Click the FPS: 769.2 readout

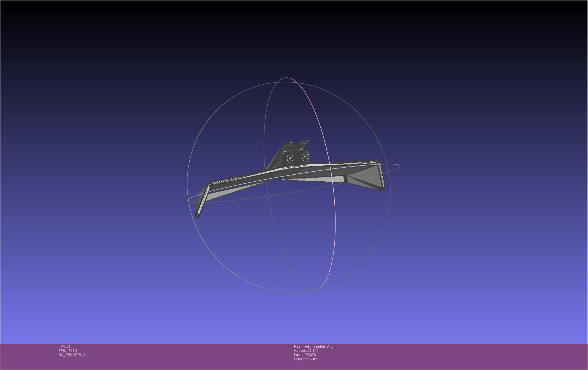click(68, 351)
